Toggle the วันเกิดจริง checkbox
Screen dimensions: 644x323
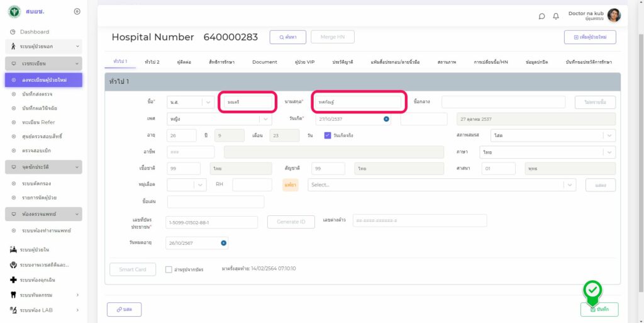coord(328,135)
